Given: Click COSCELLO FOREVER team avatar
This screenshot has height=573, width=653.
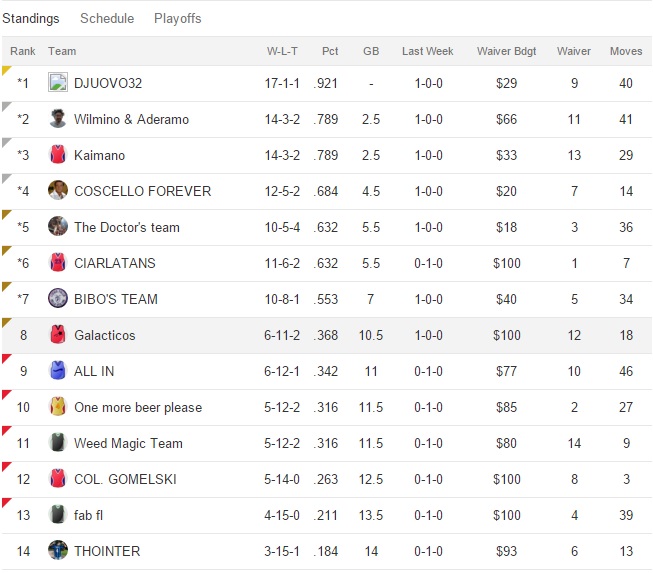Looking at the screenshot, I should (x=57, y=191).
